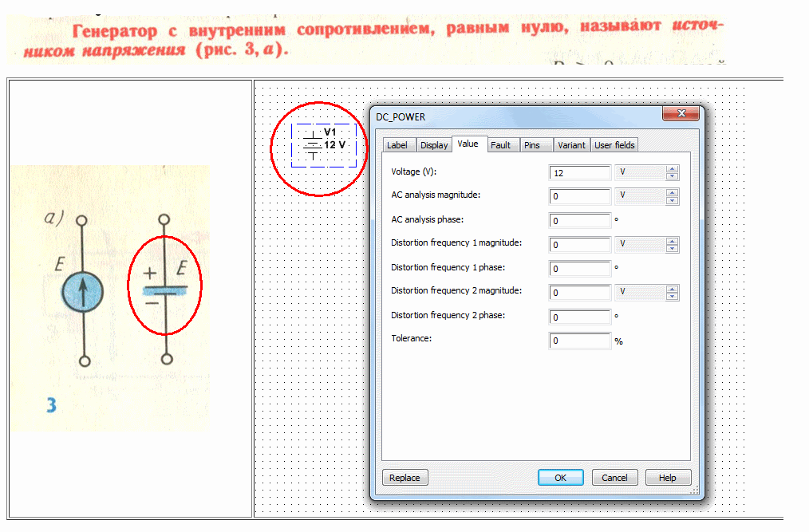This screenshot has height=532, width=809.
Task: Switch to the Label tab
Action: [x=397, y=145]
